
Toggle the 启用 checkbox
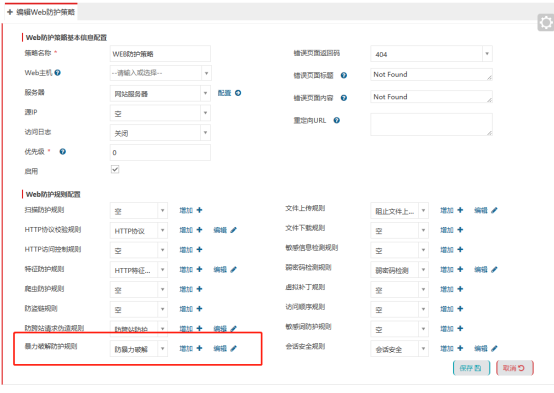click(x=115, y=169)
